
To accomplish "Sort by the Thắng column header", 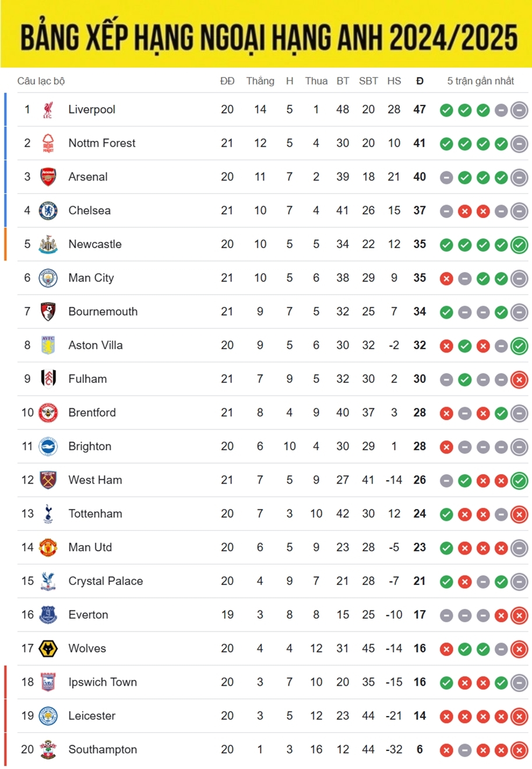I will (x=260, y=81).
